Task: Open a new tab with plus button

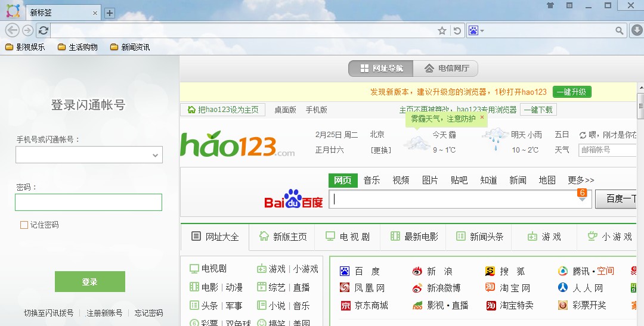Action: coord(110,13)
